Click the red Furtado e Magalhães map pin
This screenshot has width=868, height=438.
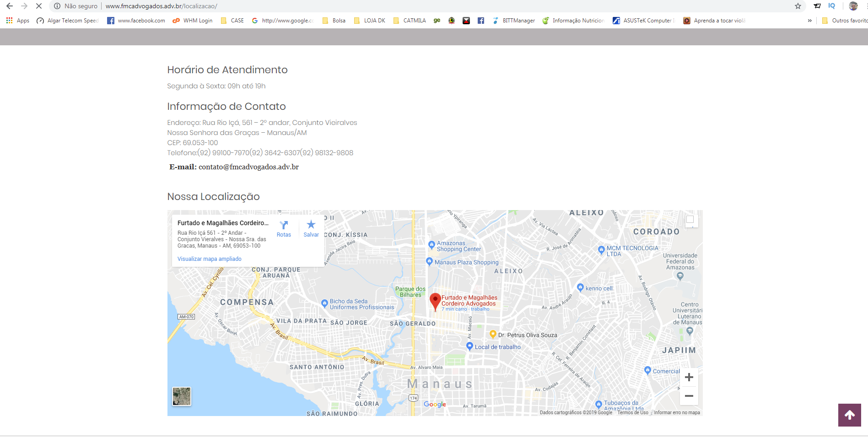click(x=435, y=301)
